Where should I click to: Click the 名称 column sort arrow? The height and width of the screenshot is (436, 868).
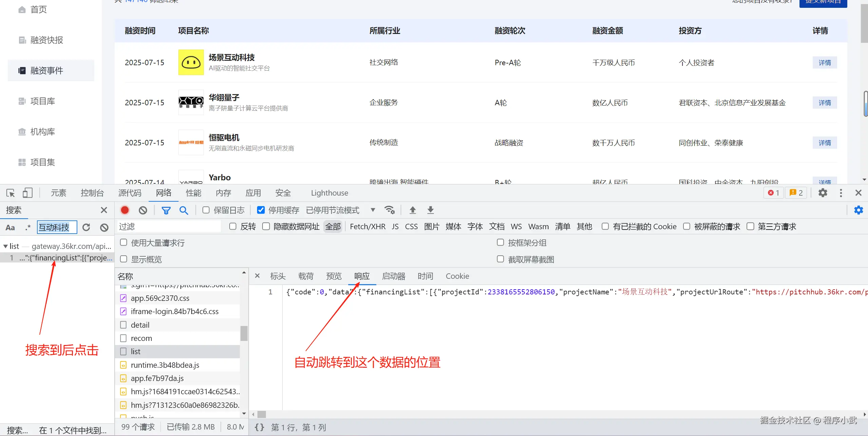click(244, 273)
